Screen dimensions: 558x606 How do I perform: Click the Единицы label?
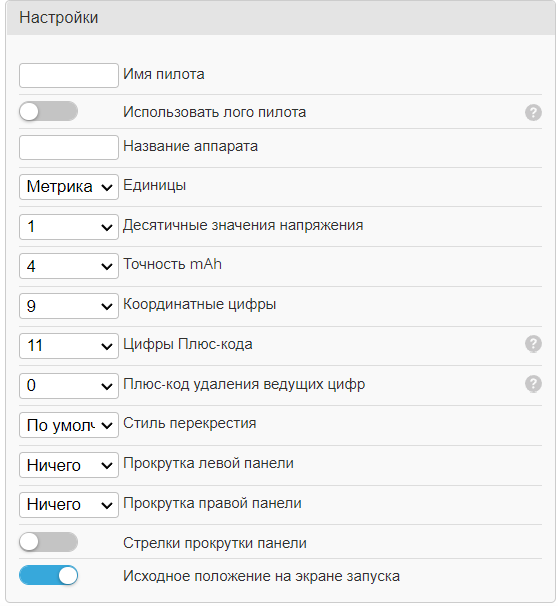[155, 186]
